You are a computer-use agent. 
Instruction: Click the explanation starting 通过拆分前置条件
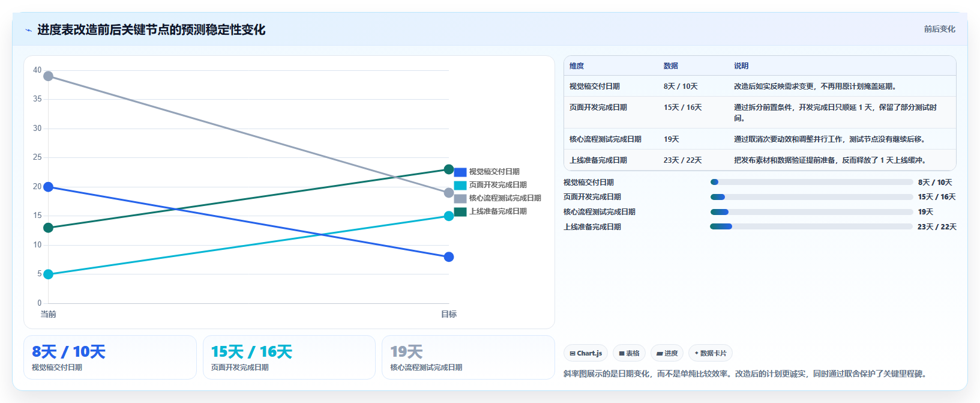835,113
